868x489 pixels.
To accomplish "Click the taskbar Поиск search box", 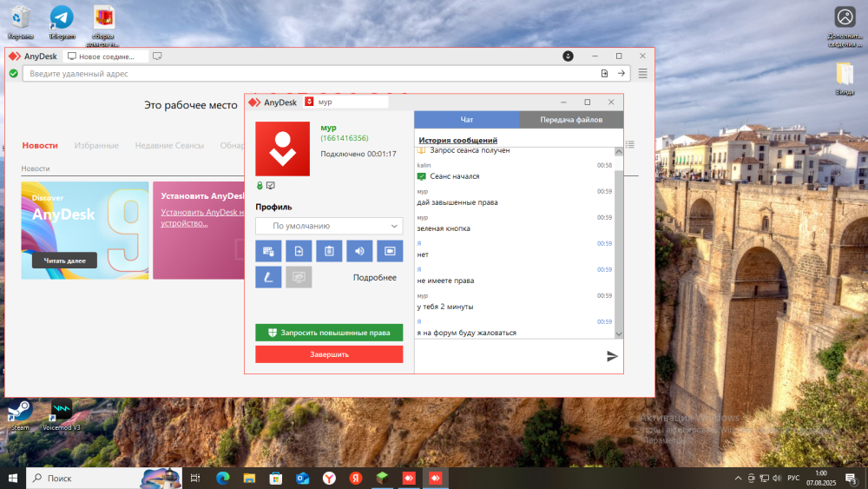I will (105, 478).
